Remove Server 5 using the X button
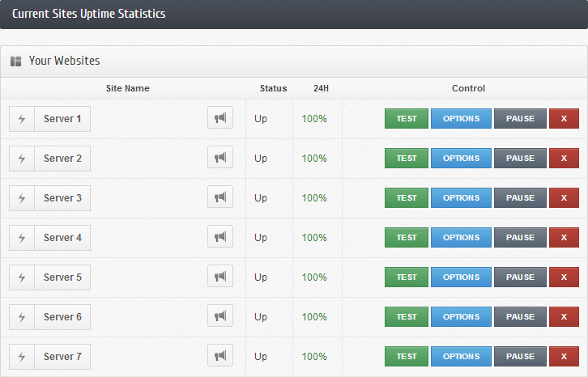The height and width of the screenshot is (377, 588). [x=564, y=277]
